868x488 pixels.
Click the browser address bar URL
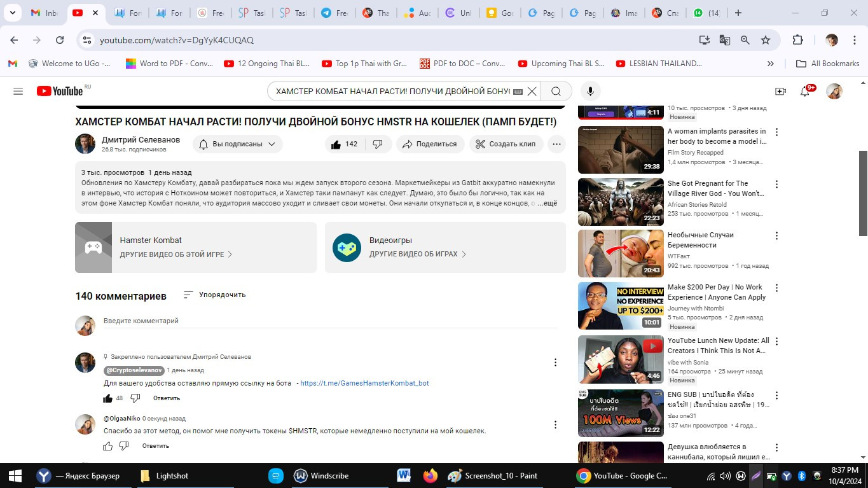coord(177,40)
